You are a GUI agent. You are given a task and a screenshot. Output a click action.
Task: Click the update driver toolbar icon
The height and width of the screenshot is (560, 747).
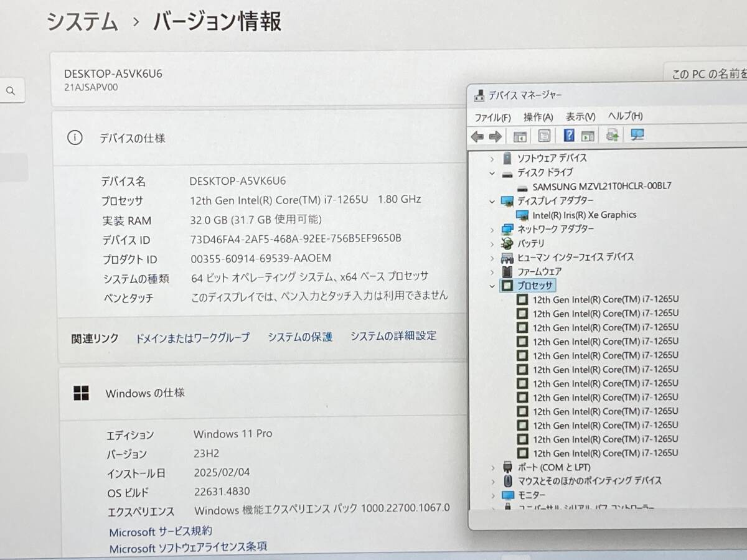click(613, 135)
